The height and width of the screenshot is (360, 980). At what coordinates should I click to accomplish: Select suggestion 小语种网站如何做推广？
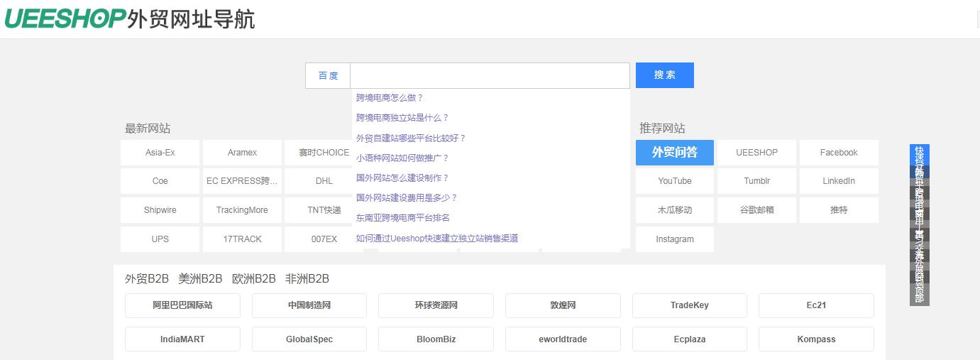click(402, 158)
